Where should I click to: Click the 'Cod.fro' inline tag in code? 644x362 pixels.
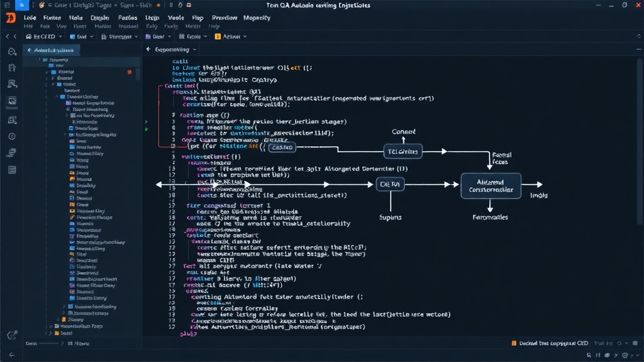coord(282,147)
